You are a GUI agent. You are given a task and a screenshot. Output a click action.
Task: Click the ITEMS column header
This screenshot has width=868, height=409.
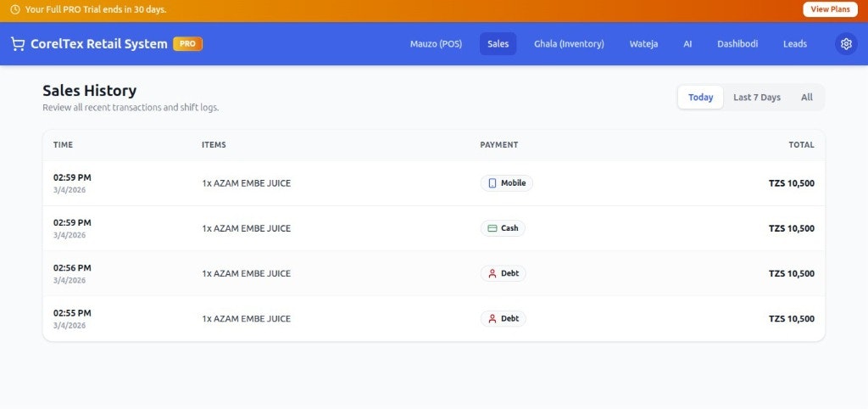point(214,144)
